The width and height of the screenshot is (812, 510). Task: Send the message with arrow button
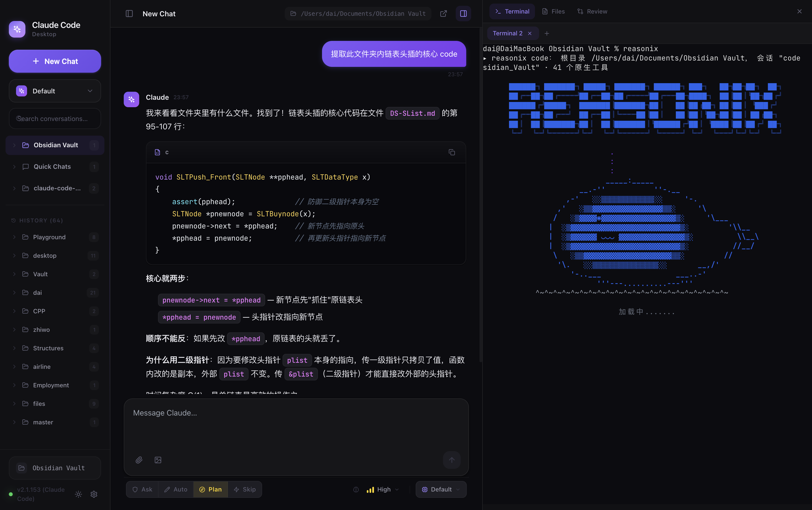pos(452,460)
